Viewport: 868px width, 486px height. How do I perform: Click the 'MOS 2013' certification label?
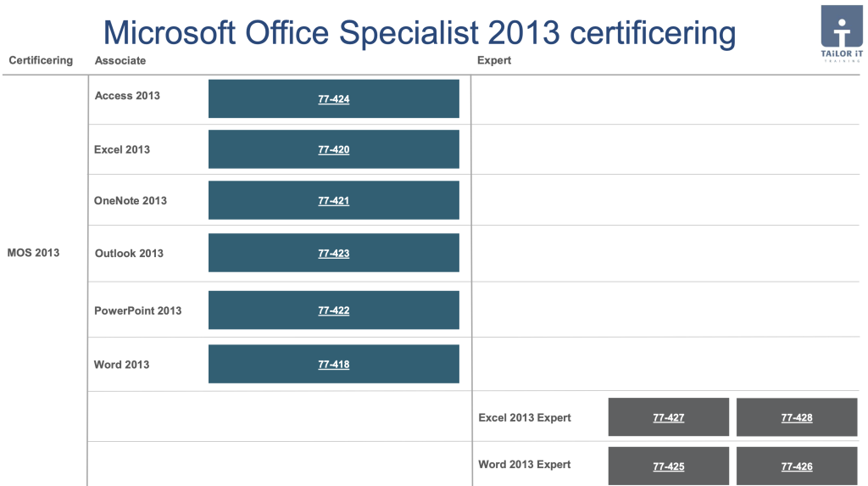coord(33,253)
